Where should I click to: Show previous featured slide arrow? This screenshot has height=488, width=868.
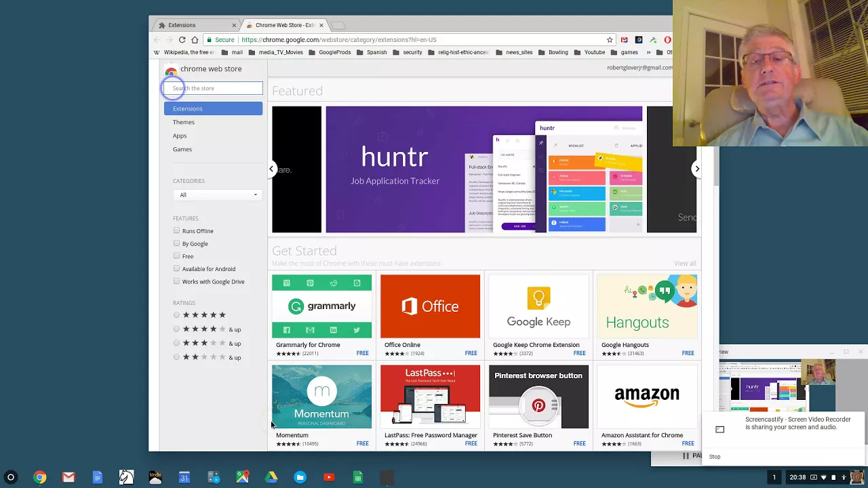click(271, 169)
